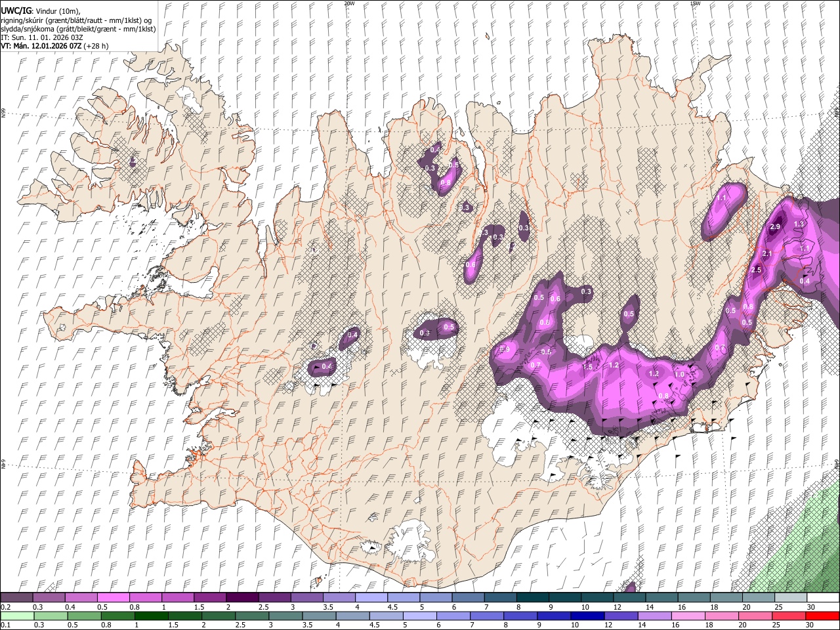Viewport: 840px width, 630px height.
Task: Select the darkest purple swatch labeled 2 in upper legend
Action: pyautogui.click(x=242, y=598)
